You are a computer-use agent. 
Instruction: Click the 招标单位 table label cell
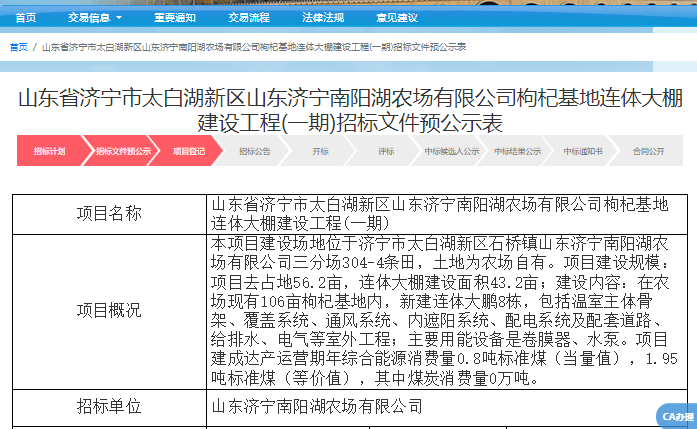109,406
